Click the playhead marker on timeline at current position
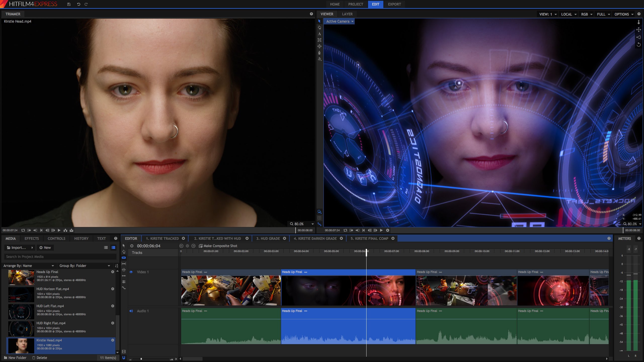This screenshot has width=644, height=362. 366,251
